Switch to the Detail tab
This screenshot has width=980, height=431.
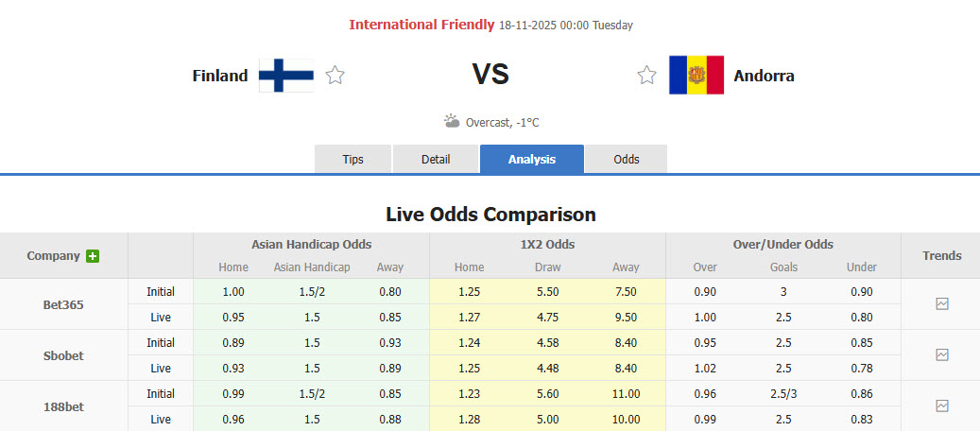[436, 160]
